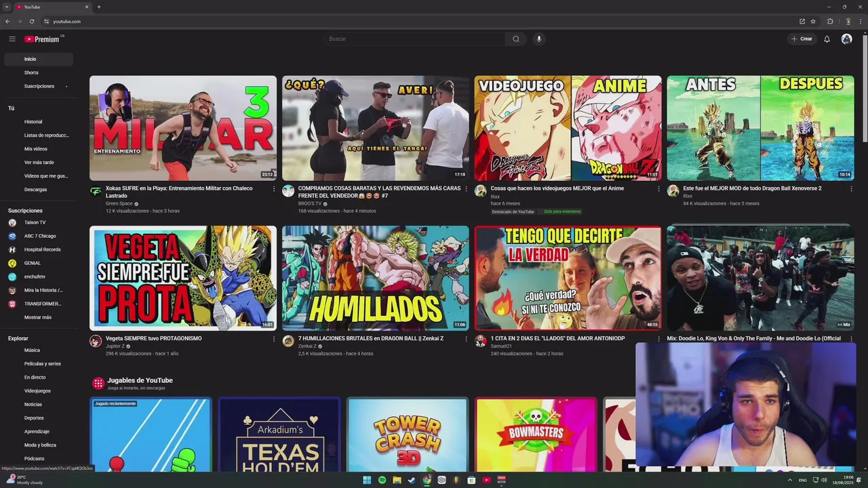Screen dimensions: 868x488
Task: Open Zenkai Z channel avatar
Action: pos(288,341)
